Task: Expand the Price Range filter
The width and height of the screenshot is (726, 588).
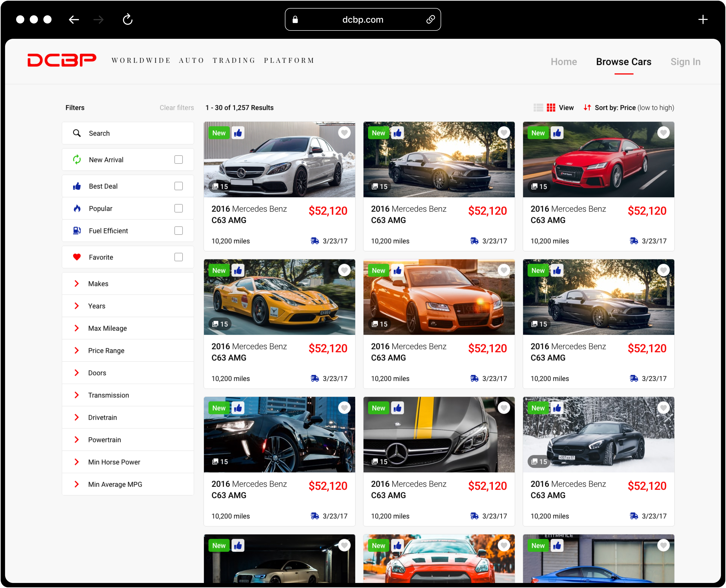Action: [128, 351]
